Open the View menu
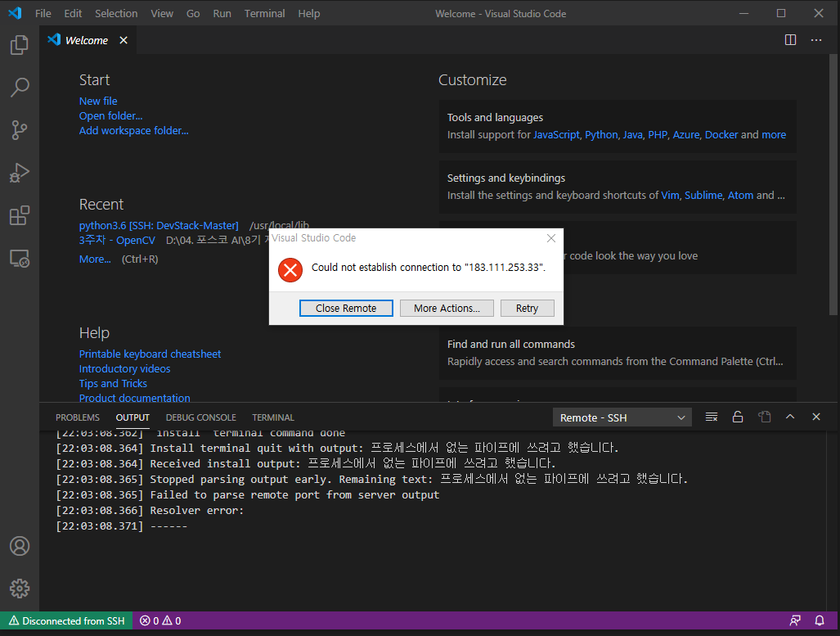 coord(162,13)
